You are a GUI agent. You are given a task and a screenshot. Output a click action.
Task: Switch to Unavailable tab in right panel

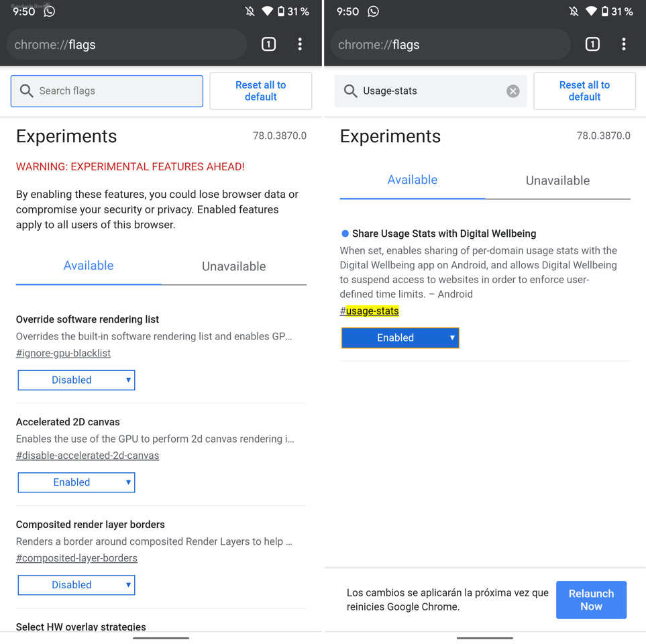(557, 180)
